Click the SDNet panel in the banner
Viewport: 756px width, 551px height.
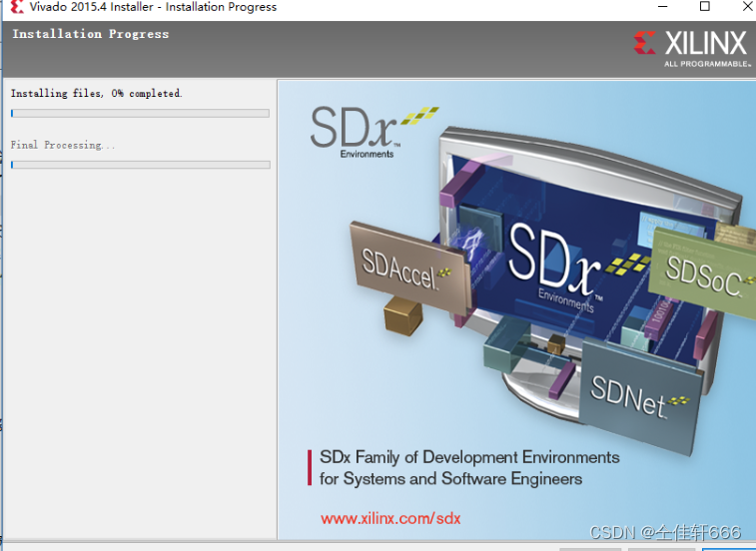pyautogui.click(x=641, y=396)
